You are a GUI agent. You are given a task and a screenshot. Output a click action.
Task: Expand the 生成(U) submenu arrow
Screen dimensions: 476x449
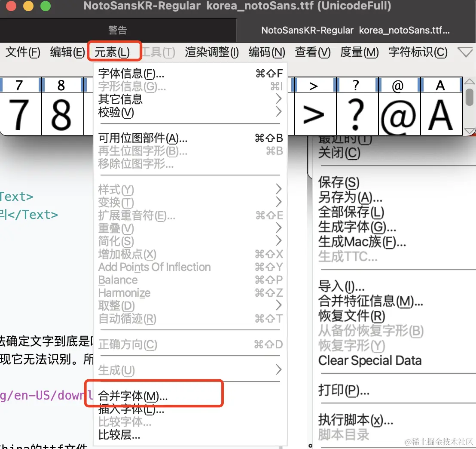tap(279, 370)
